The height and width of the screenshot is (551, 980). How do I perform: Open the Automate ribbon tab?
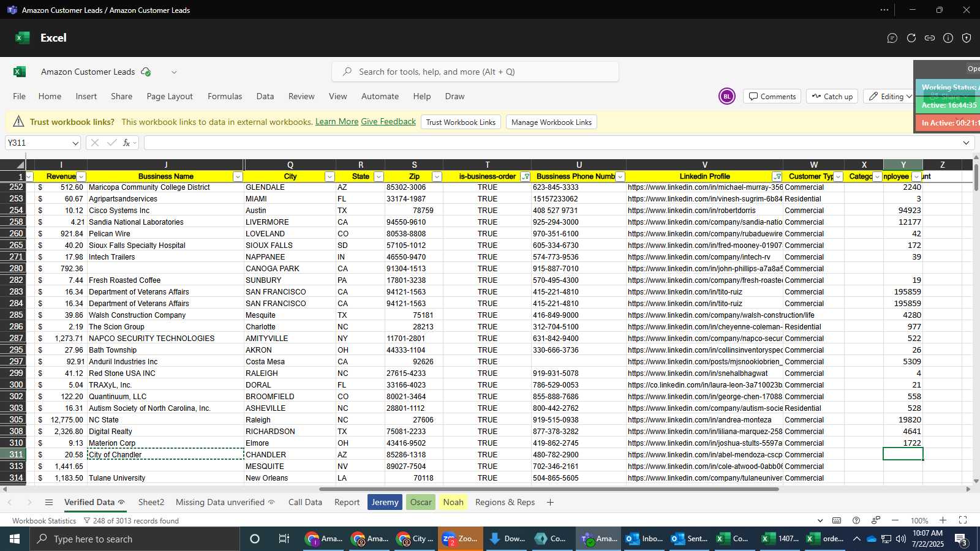coord(380,96)
